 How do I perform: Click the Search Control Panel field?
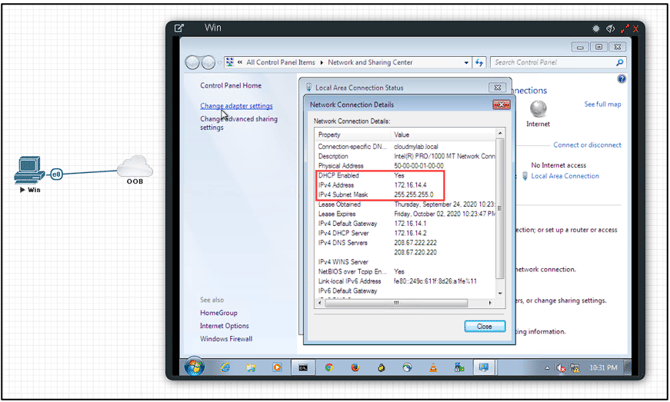tap(554, 62)
